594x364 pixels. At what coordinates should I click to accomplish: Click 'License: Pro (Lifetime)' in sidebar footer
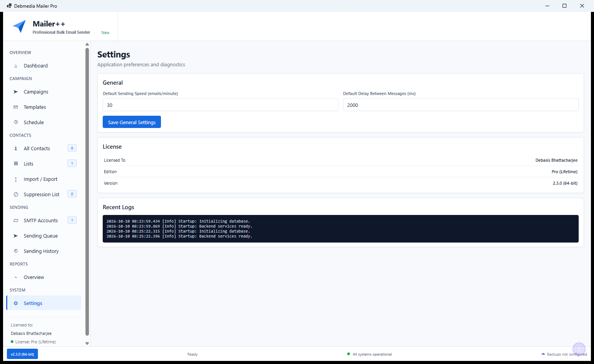pos(35,342)
